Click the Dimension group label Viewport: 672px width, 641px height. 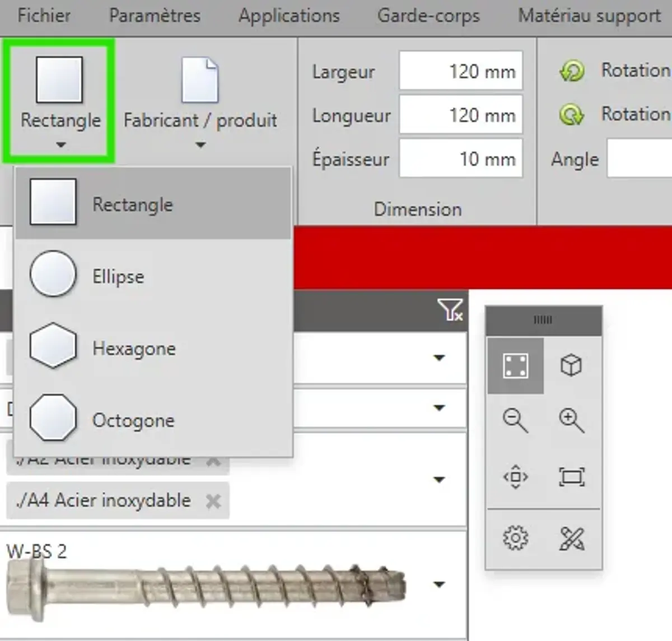click(x=418, y=209)
